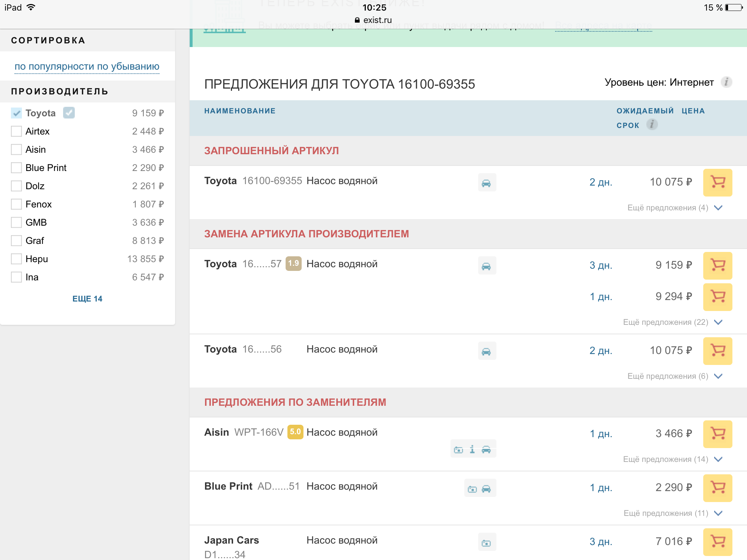This screenshot has width=747, height=560.
Task: Check the Blue Print manufacturer filter
Action: [x=16, y=168]
